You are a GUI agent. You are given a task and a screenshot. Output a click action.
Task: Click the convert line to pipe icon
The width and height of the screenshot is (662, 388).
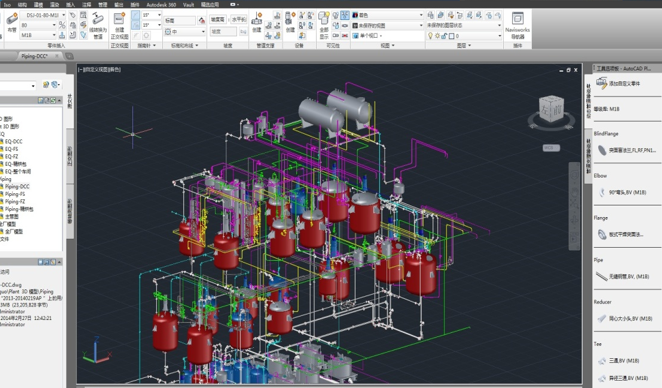[98, 25]
